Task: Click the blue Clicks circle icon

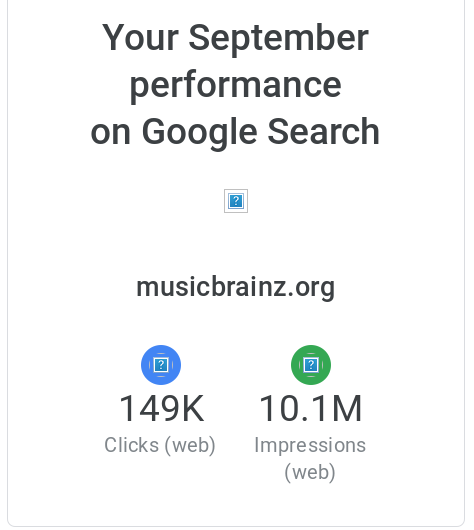Action: (161, 365)
